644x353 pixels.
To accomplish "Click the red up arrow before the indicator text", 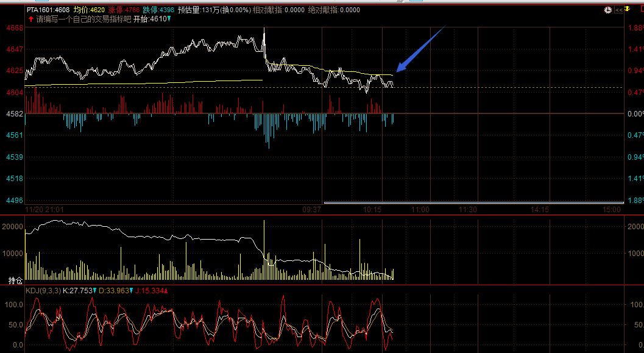I will tap(31, 19).
